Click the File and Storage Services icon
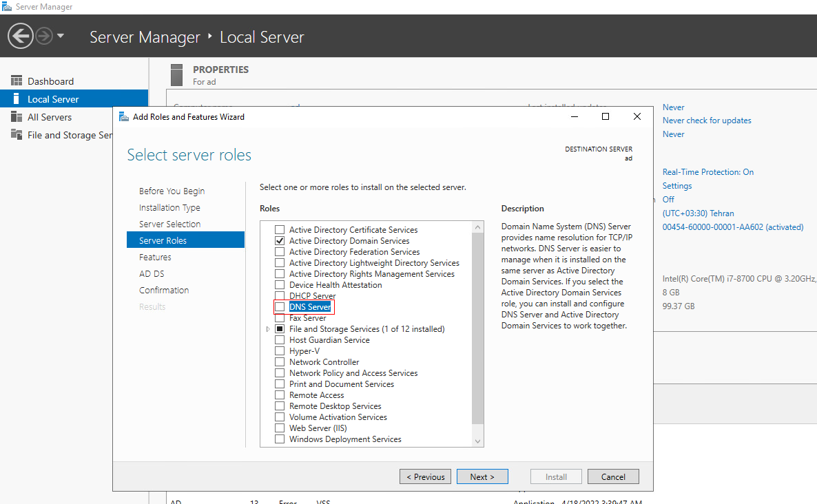Image resolution: width=817 pixels, height=504 pixels. [x=17, y=135]
